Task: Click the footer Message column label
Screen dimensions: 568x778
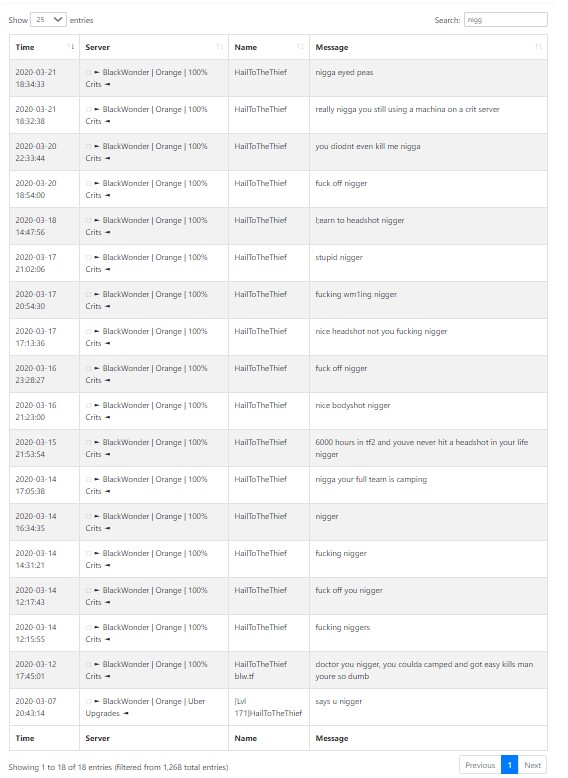Action: click(x=332, y=738)
